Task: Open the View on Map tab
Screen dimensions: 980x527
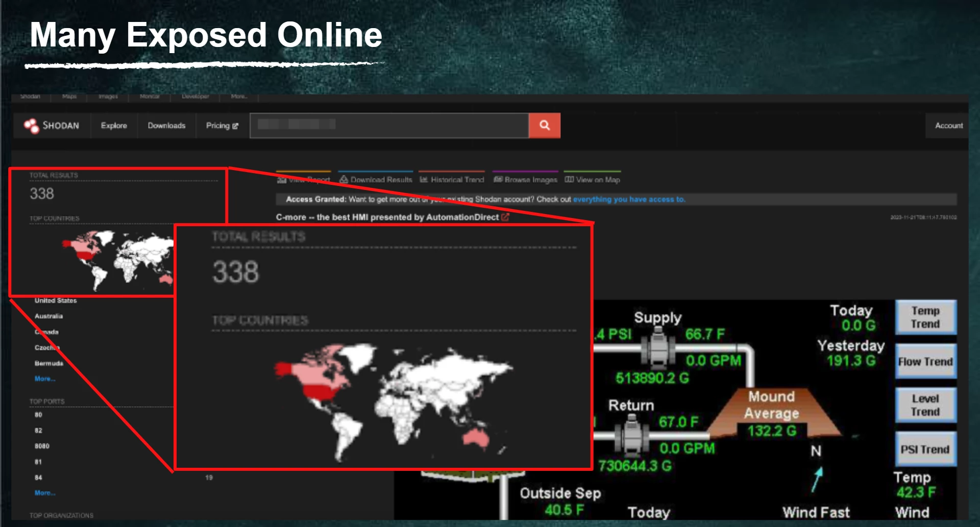Action: (x=593, y=180)
